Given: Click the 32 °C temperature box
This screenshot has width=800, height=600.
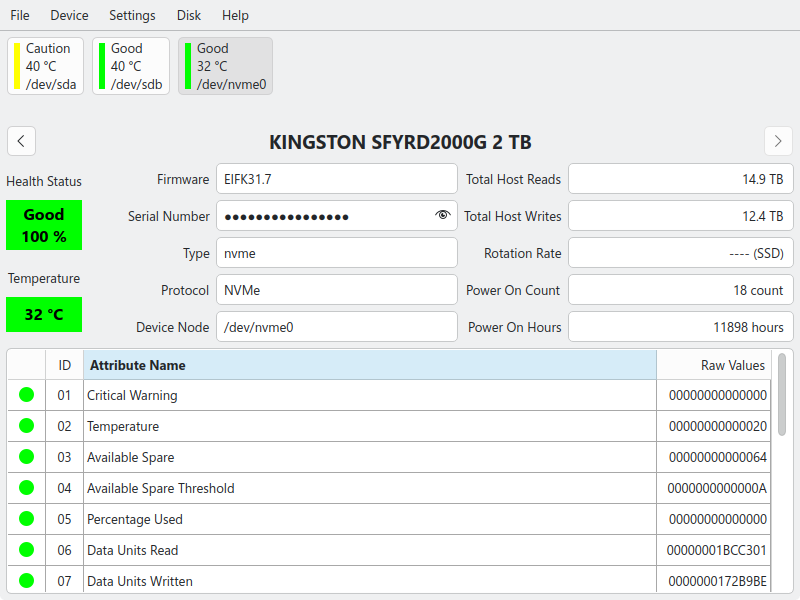Looking at the screenshot, I should pyautogui.click(x=44, y=314).
